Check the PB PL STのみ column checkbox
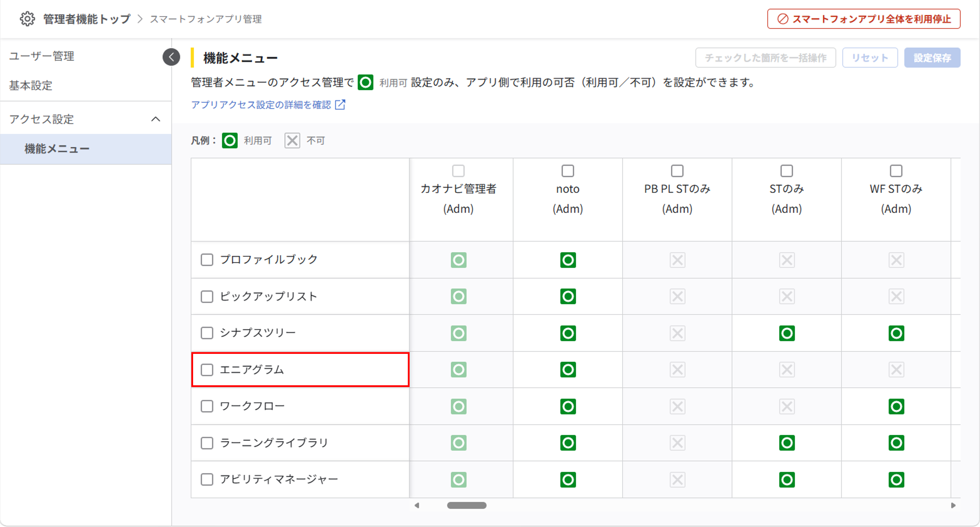 [x=677, y=171]
